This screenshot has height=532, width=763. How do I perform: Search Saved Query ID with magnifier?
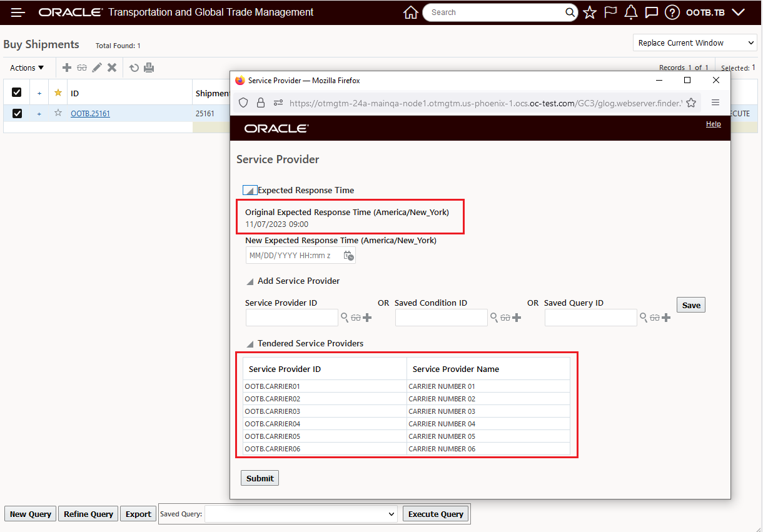(x=643, y=318)
